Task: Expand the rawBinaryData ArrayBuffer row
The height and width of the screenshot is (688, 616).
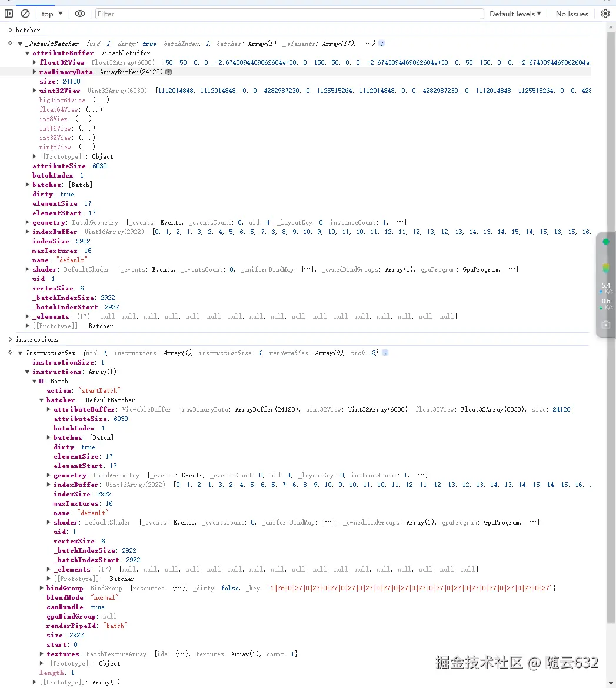Action: pos(34,72)
